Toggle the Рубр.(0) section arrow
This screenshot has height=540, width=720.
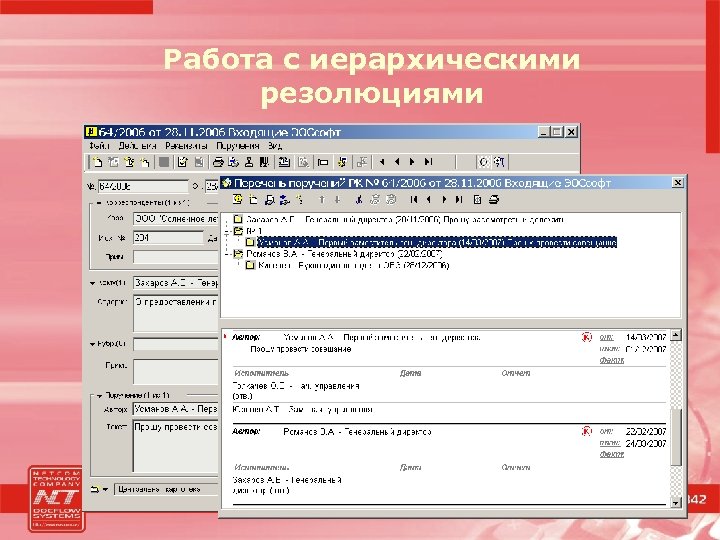93,344
